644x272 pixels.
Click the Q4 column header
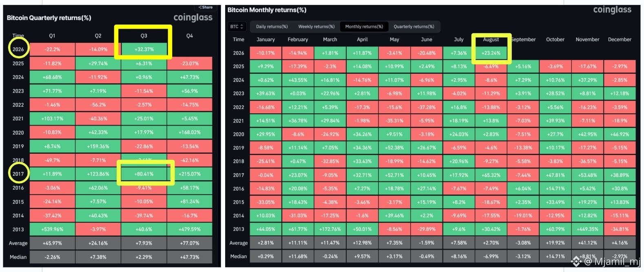(x=189, y=36)
